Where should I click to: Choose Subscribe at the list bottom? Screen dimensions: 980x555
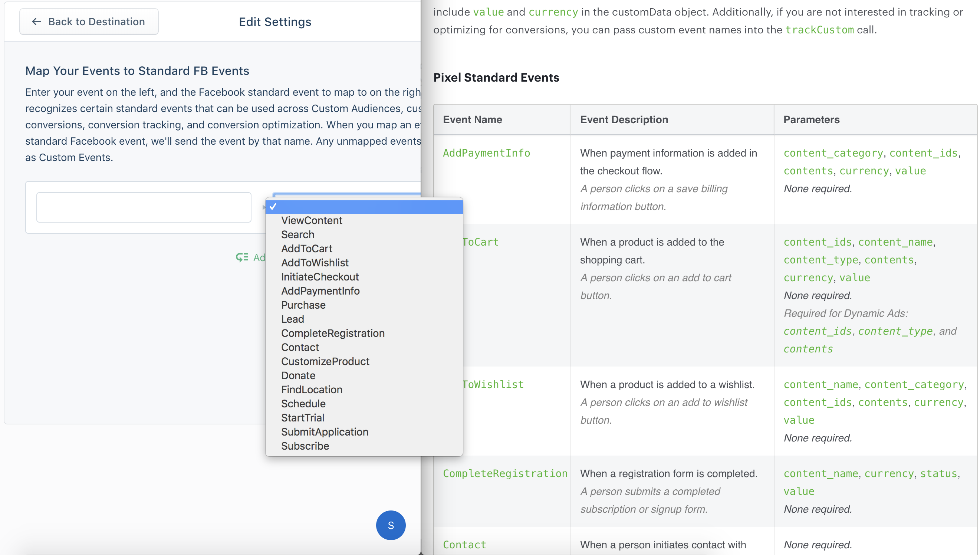(x=305, y=446)
